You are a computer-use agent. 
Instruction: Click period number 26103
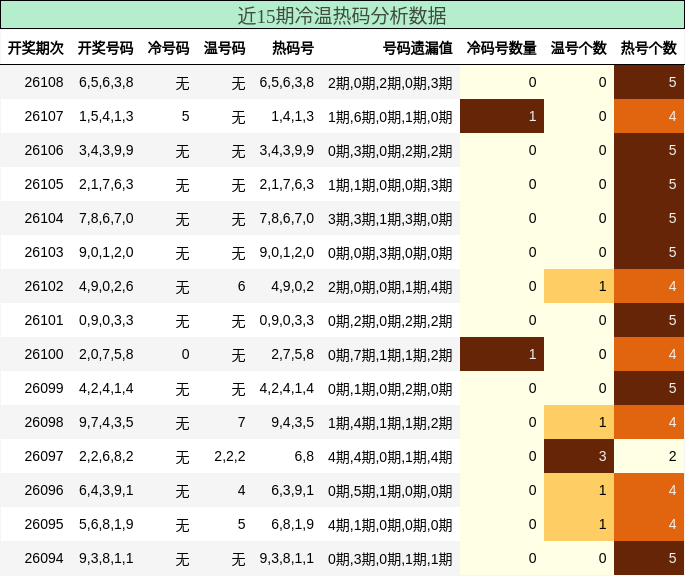point(44,252)
